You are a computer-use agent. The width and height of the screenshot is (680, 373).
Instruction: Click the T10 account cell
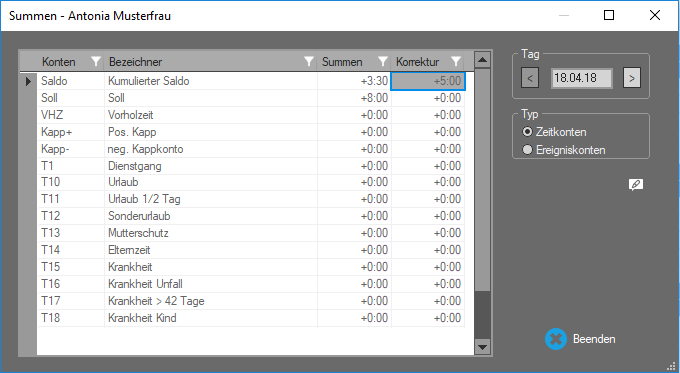pos(71,182)
